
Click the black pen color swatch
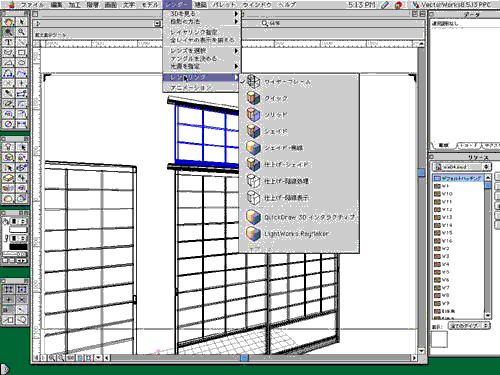(x=18, y=247)
